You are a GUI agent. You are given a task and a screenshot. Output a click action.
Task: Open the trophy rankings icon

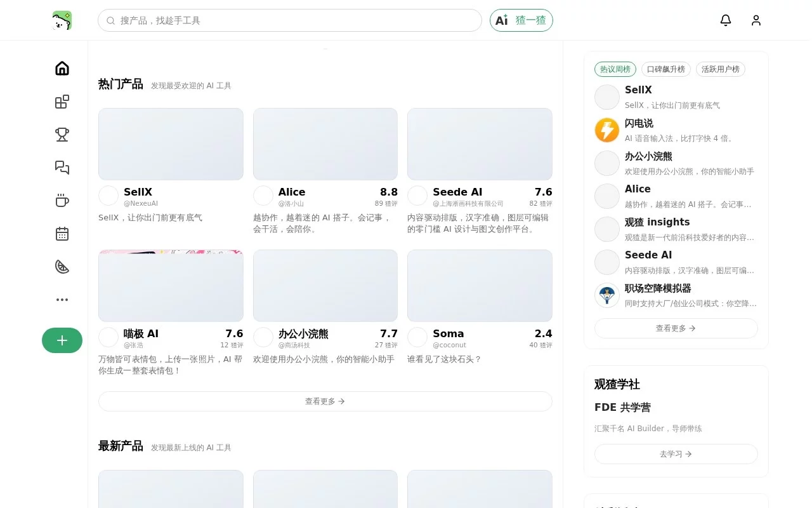pos(62,135)
